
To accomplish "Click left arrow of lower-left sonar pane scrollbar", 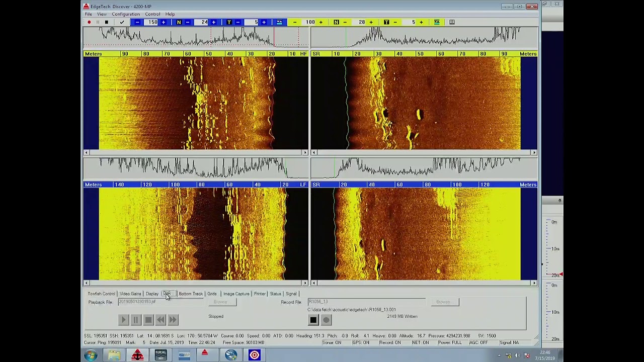I will point(87,283).
